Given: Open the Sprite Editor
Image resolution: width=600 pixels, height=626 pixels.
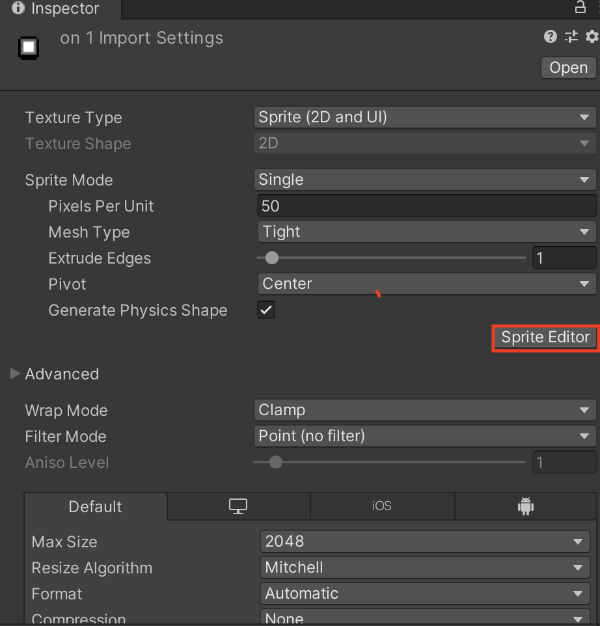Looking at the screenshot, I should (545, 337).
